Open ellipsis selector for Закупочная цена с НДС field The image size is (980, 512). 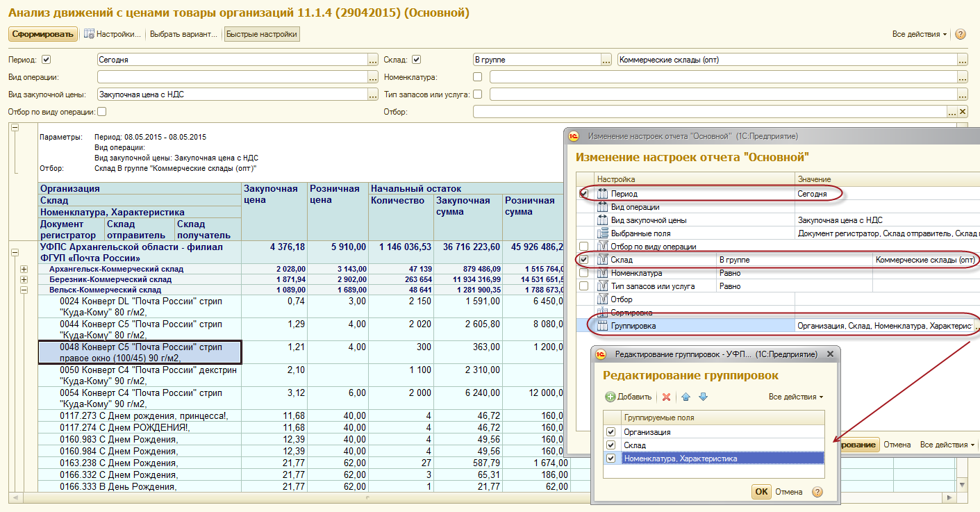pyautogui.click(x=373, y=94)
